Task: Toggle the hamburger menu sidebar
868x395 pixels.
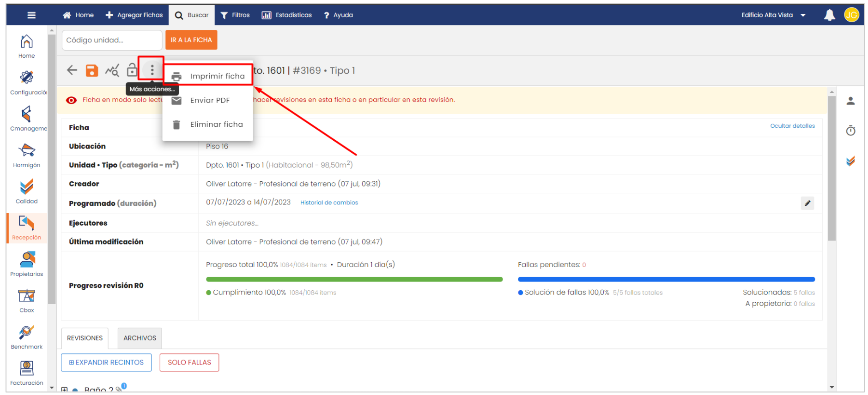Action: point(31,15)
